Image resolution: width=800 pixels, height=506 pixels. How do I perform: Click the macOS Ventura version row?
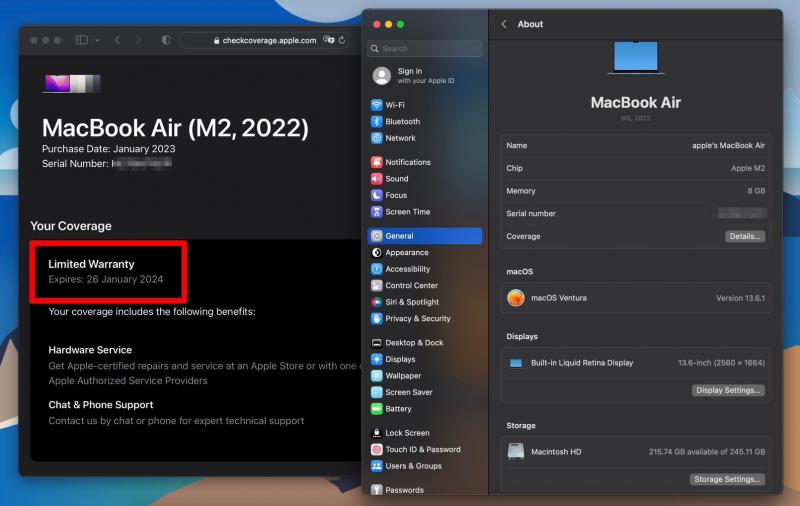[x=635, y=298]
